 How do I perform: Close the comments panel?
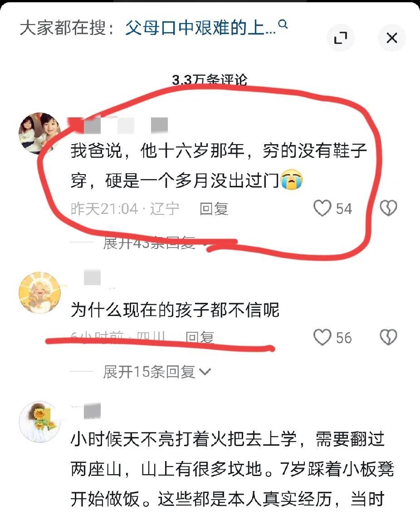coord(392,38)
